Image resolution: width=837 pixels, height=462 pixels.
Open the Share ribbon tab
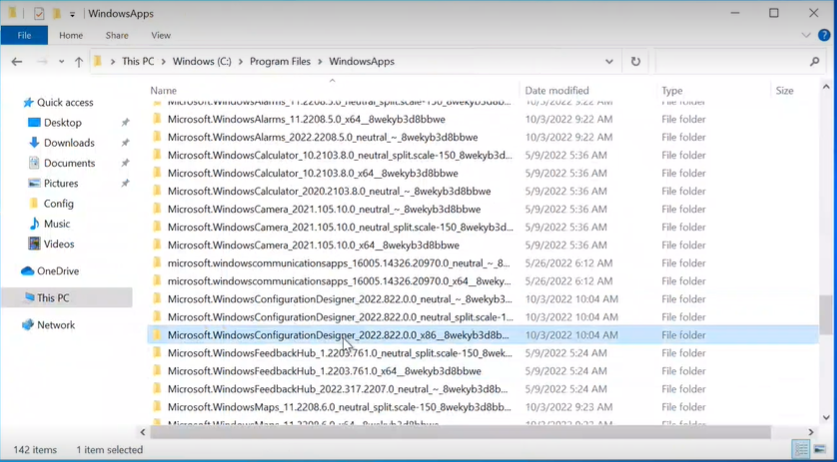pyautogui.click(x=117, y=35)
